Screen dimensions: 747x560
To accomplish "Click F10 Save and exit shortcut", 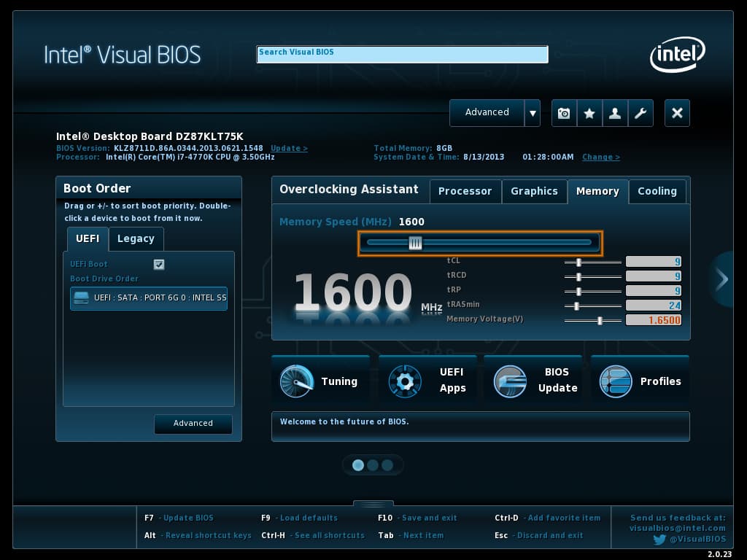I will pyautogui.click(x=417, y=518).
